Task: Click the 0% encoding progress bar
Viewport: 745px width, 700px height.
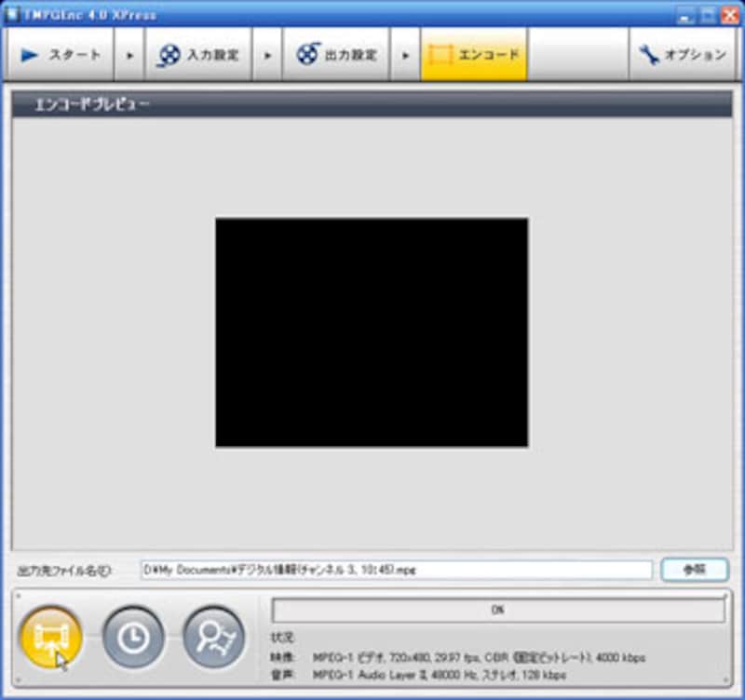Action: pyautogui.click(x=497, y=610)
